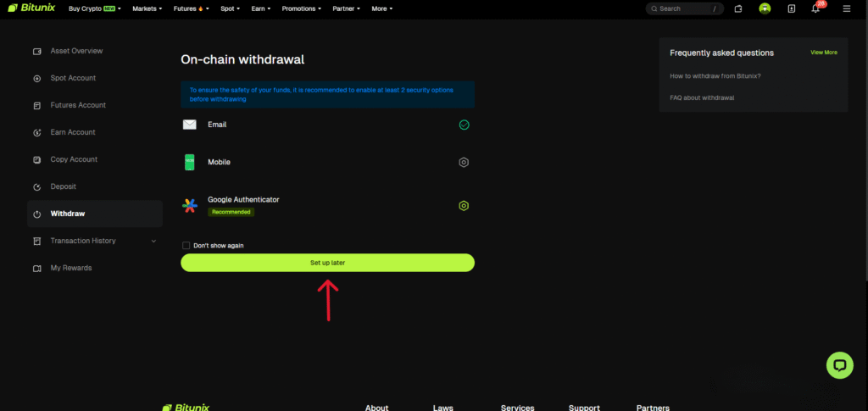The height and width of the screenshot is (411, 868).
Task: Select Spot Account in the sidebar
Action: click(73, 78)
